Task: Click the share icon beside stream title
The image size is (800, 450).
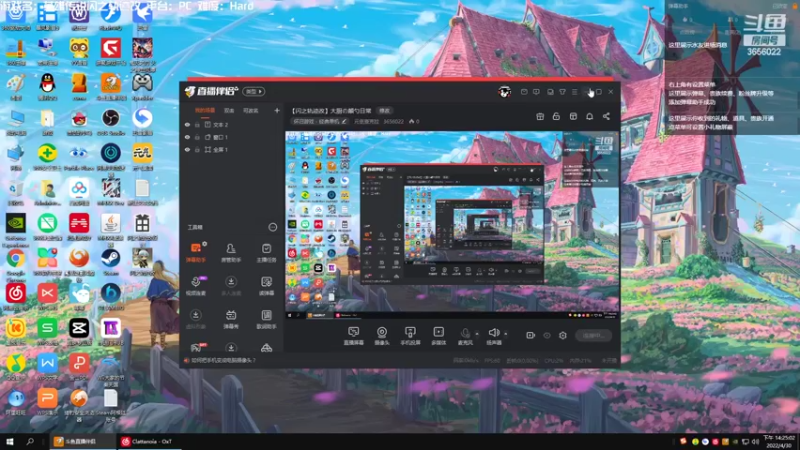Action: tap(606, 116)
